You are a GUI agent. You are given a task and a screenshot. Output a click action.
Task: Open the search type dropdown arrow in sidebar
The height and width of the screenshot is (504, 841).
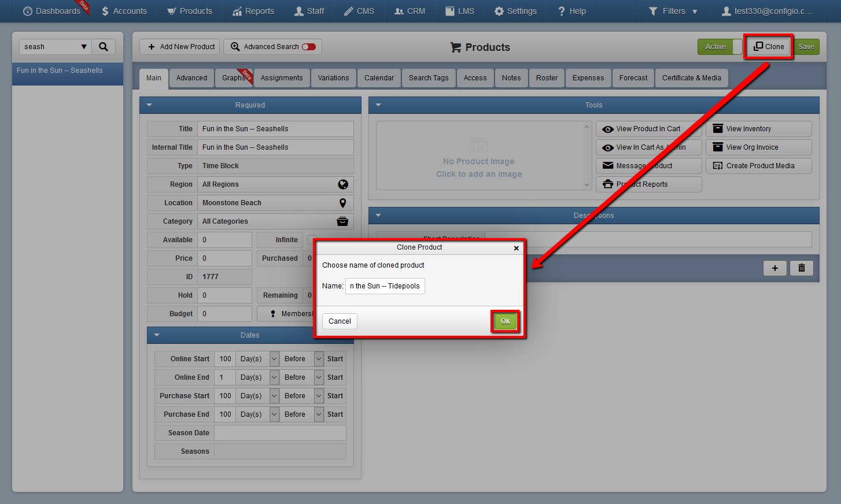84,47
